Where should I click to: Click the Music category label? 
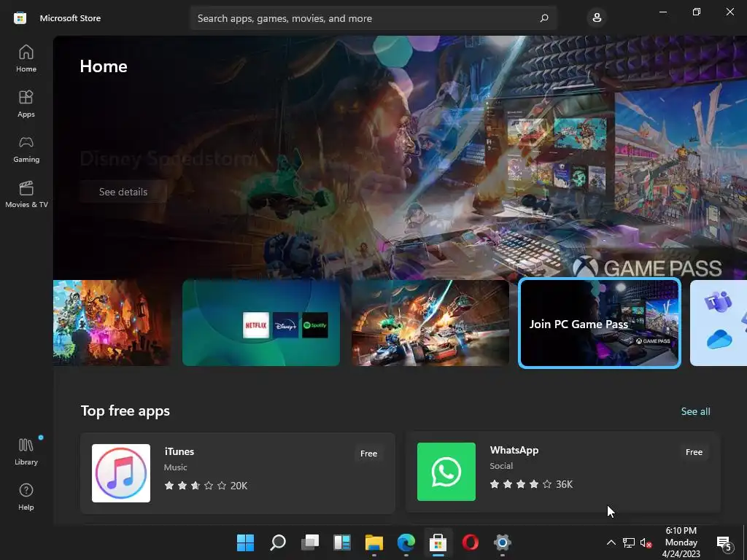[175, 467]
